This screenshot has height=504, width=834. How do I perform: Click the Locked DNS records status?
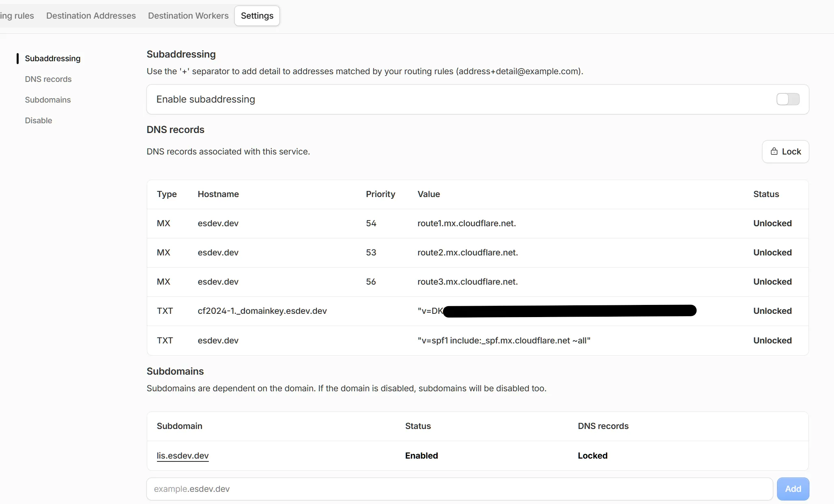click(593, 456)
